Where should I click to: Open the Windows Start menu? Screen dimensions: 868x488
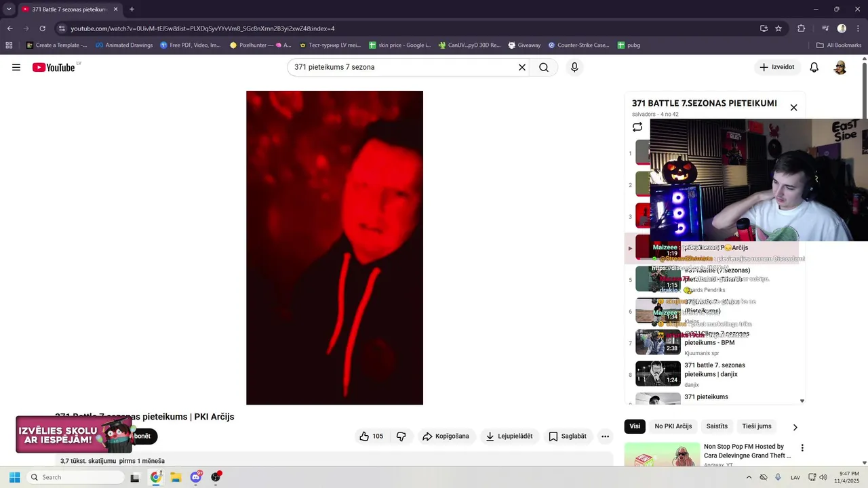point(14,477)
